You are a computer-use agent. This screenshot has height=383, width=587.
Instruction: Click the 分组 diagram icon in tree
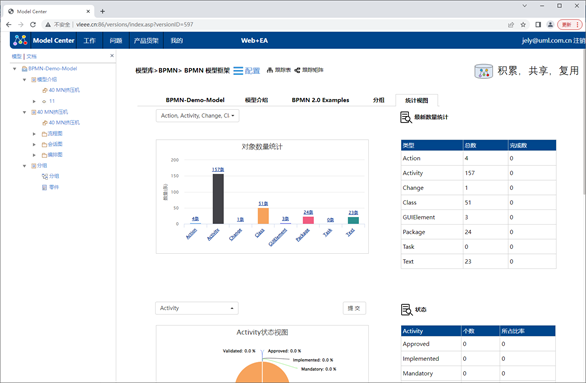[x=45, y=176]
